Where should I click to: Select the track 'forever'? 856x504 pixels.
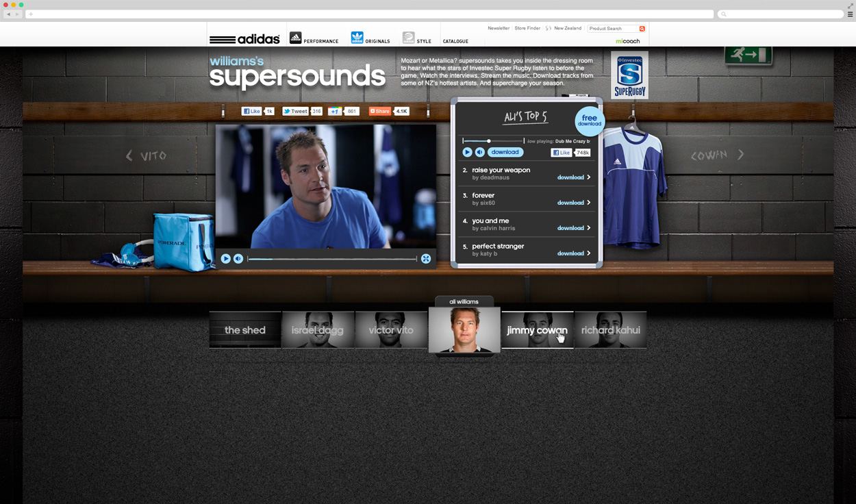pyautogui.click(x=483, y=195)
